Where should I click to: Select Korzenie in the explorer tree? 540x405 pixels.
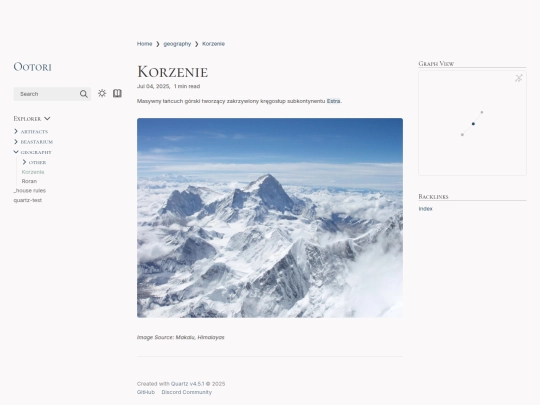point(33,172)
